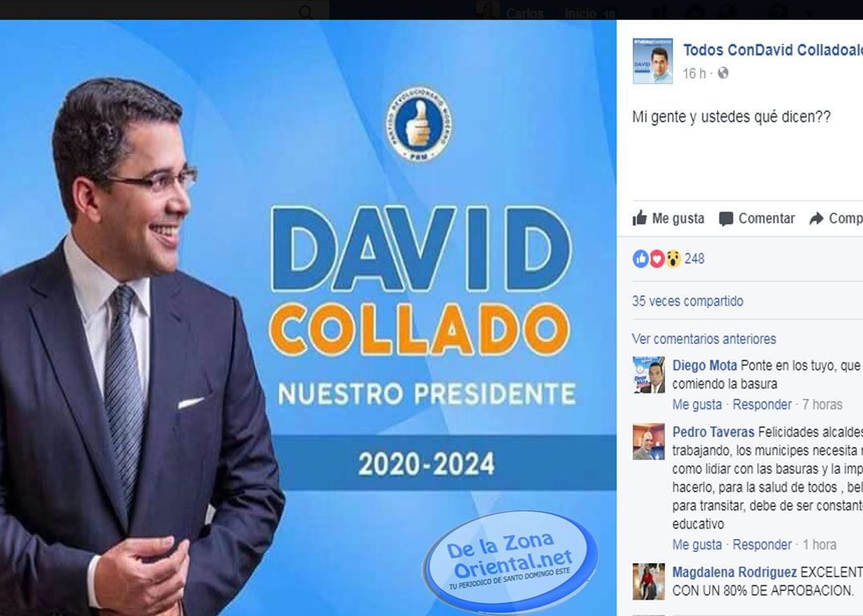Click the Me gusta thumbs-up icon
Screen dimensions: 863x616
pyautogui.click(x=639, y=218)
